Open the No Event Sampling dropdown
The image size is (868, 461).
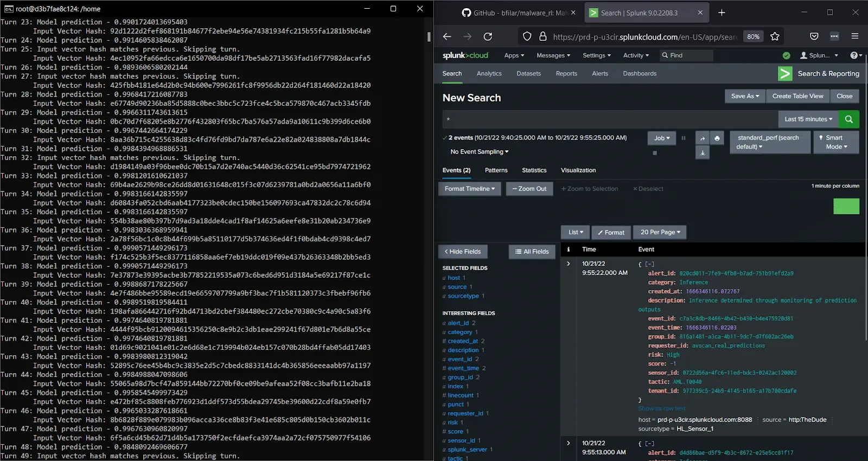pos(480,152)
